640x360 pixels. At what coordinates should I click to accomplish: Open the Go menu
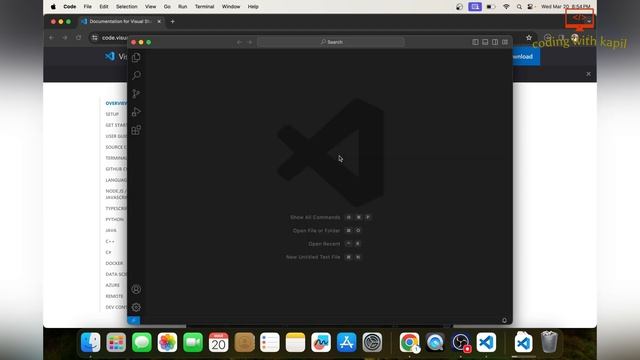(x=167, y=7)
